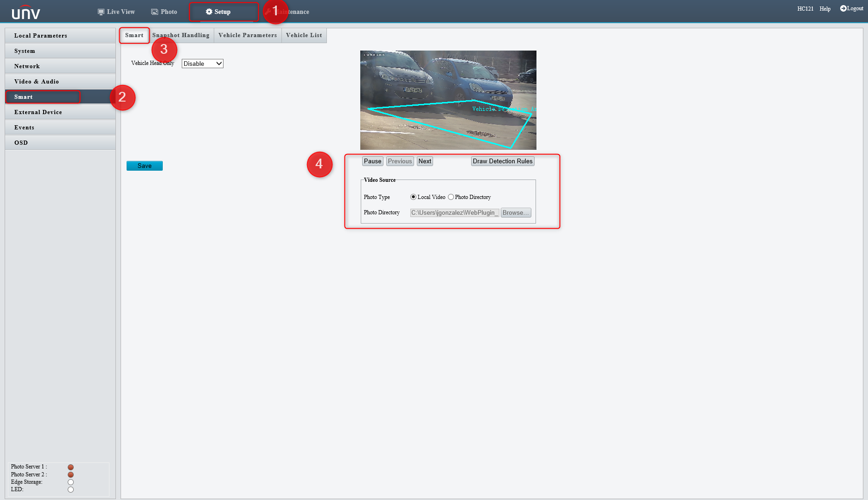Select Local Video as photo type
This screenshot has width=868, height=500.
tap(413, 197)
